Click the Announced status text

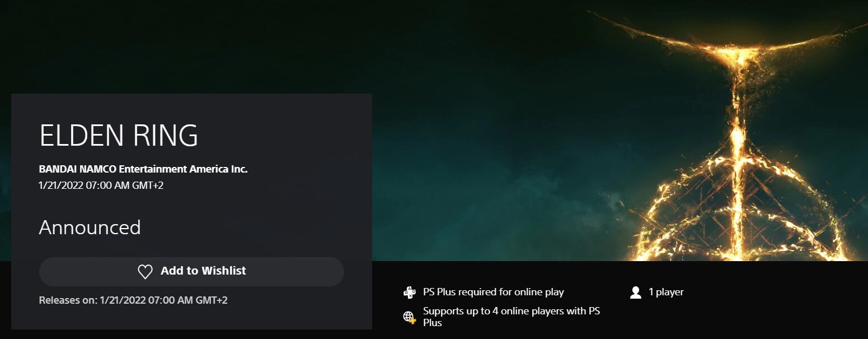tap(90, 227)
